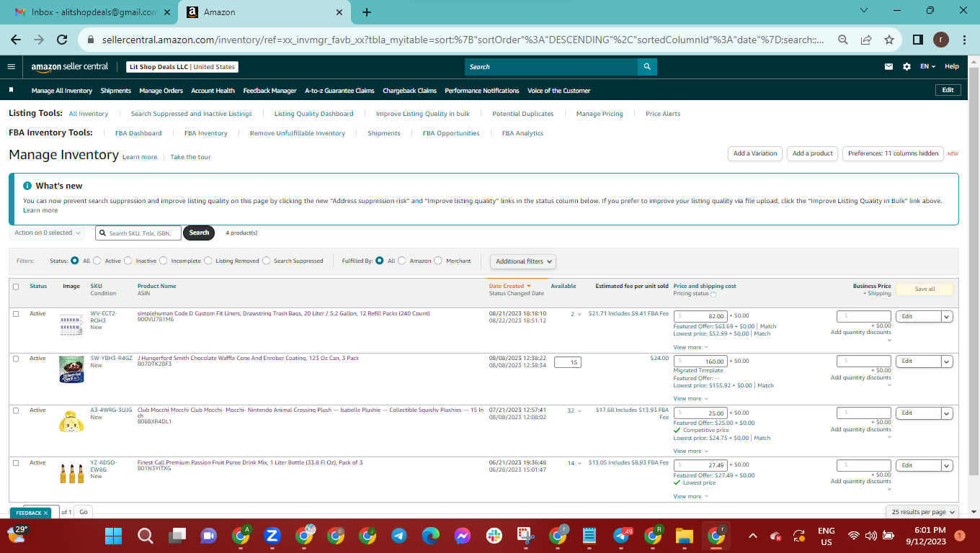The image size is (980, 553).
Task: Go to the FBA Dashboard tab
Action: (x=138, y=133)
